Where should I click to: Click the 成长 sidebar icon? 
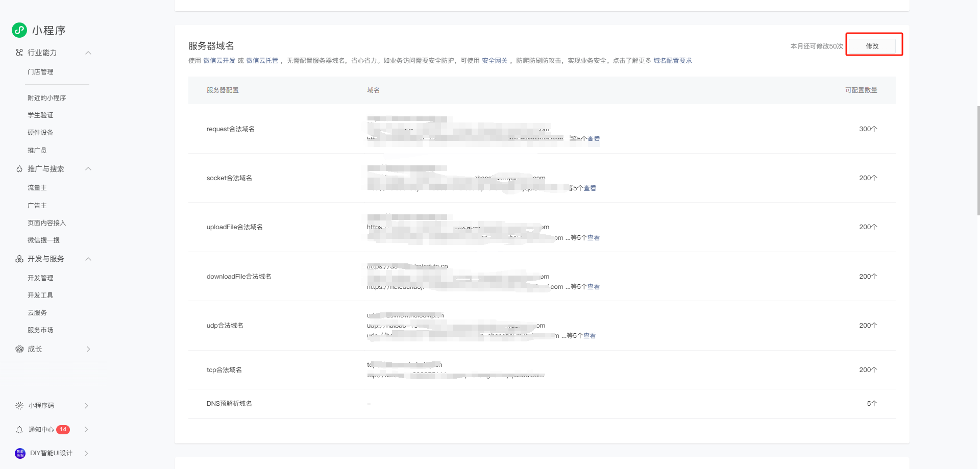pos(19,349)
